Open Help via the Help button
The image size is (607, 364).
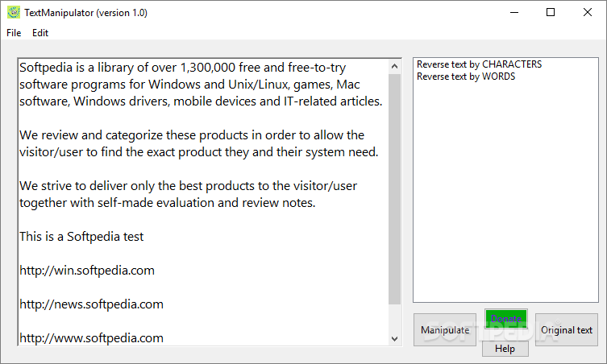505,349
